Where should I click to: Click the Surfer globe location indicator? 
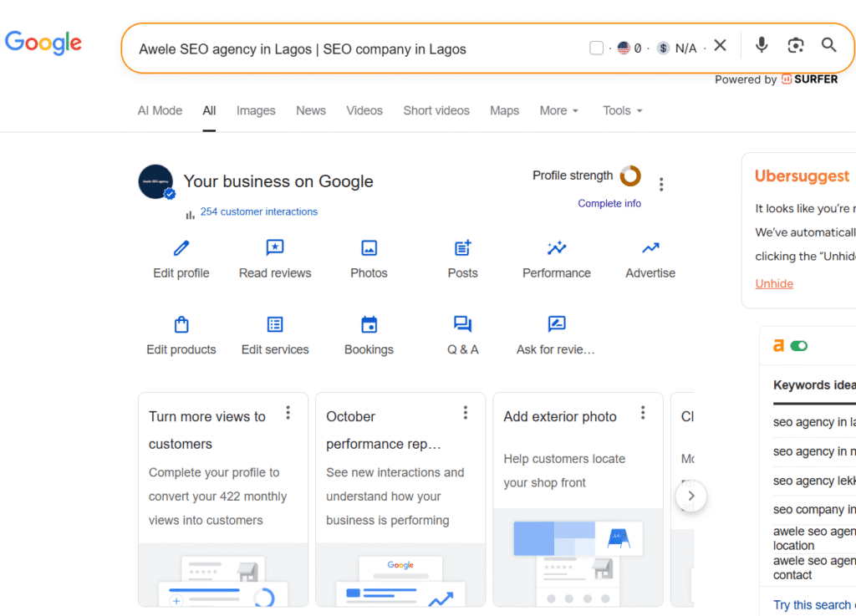pos(624,48)
